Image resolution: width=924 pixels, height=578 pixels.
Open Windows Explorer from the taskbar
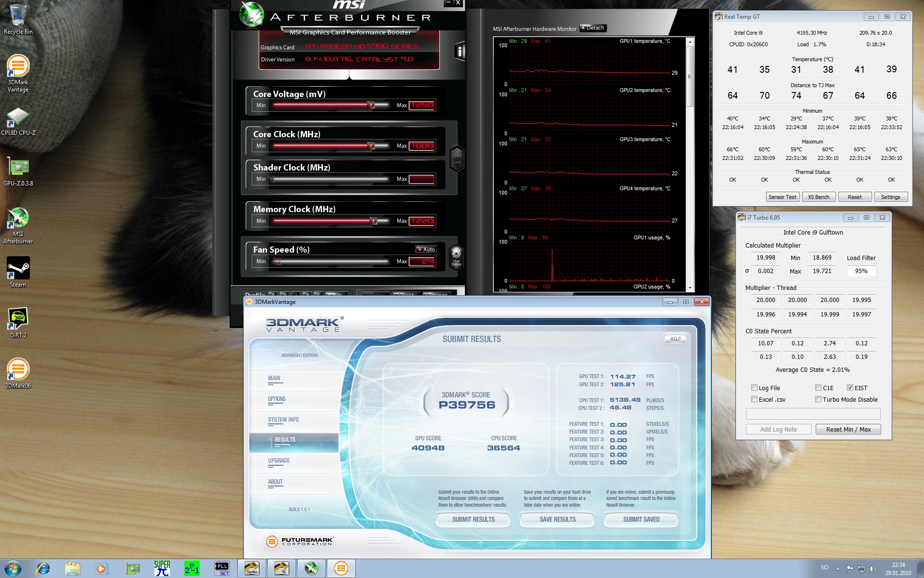(x=73, y=568)
